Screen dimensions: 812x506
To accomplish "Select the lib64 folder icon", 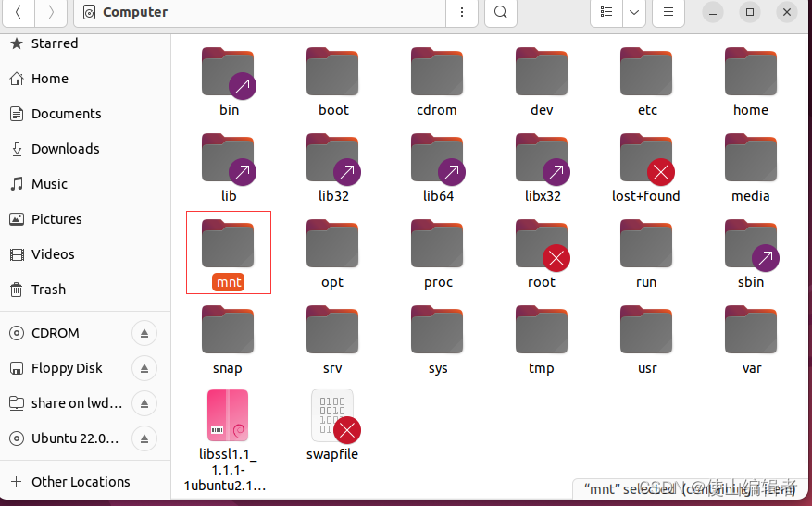I will coord(438,159).
